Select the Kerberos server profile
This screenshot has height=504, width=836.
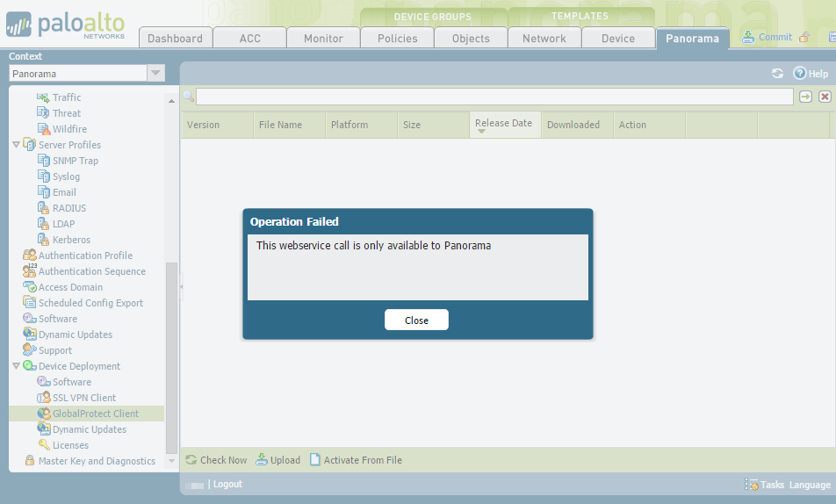pos(71,240)
